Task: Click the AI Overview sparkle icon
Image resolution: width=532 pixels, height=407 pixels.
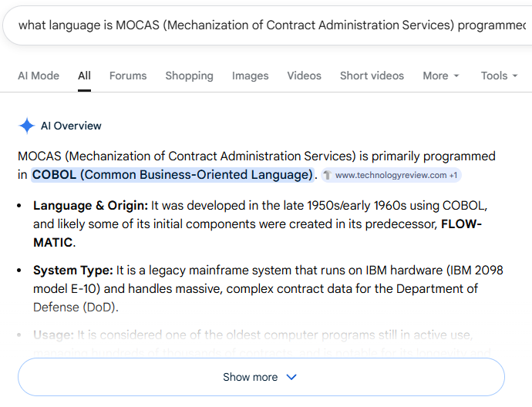Action: [x=27, y=126]
